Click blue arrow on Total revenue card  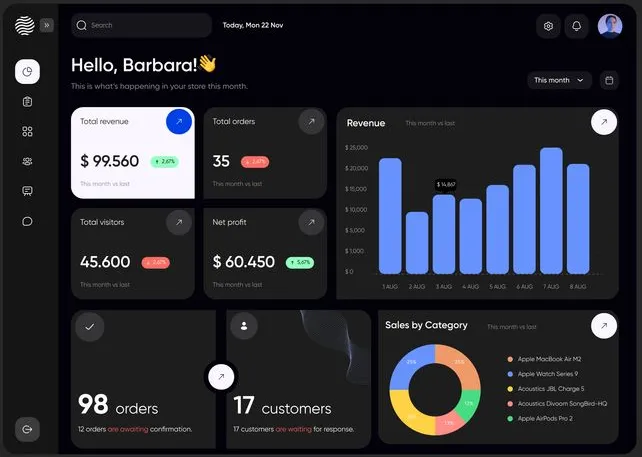179,122
